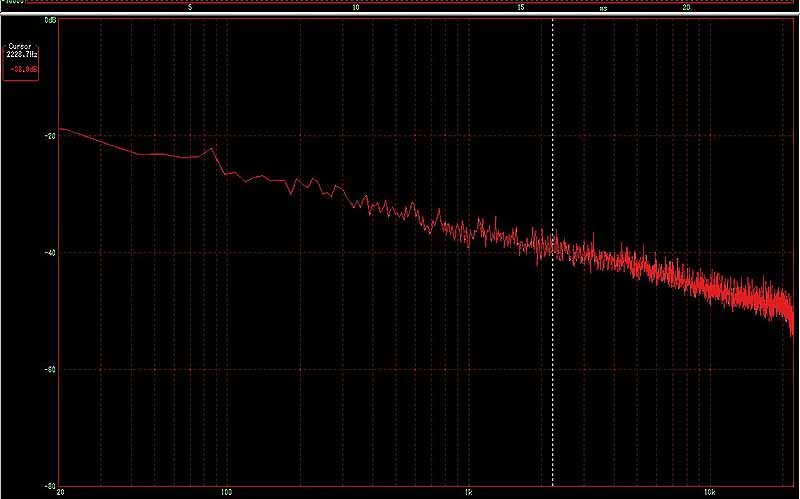This screenshot has height=499, width=800.
Task: Click the ms unit label on the time ruler
Action: (603, 7)
